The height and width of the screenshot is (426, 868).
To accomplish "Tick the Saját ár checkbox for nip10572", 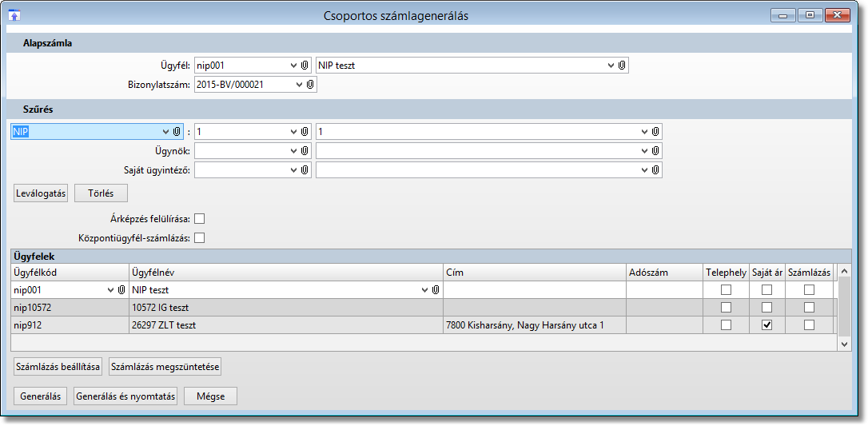I will [766, 307].
